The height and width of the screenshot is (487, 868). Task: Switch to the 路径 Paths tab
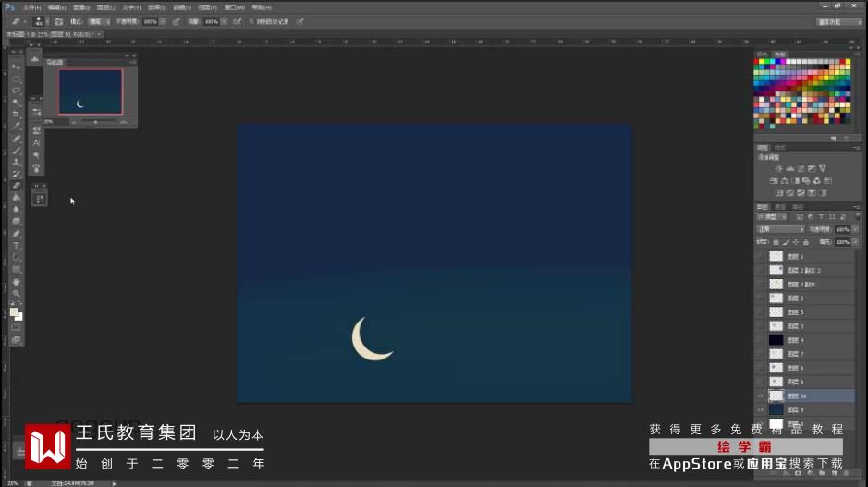tap(797, 207)
